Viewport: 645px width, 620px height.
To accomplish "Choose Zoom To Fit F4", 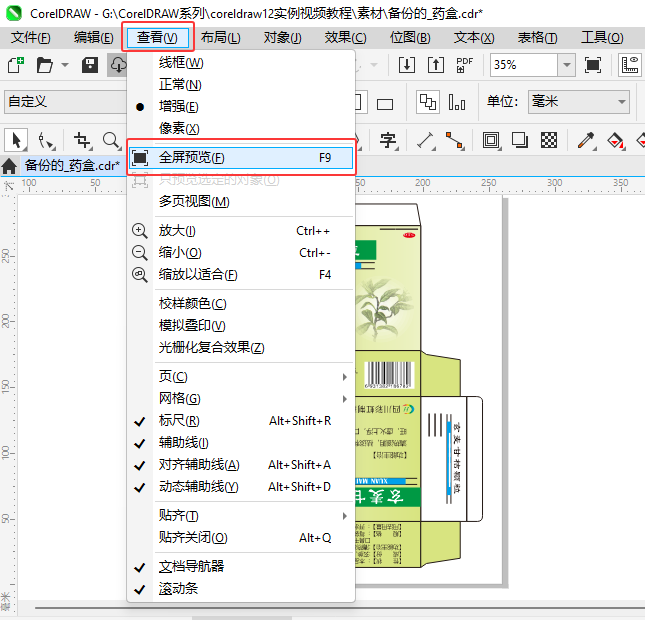I will point(241,275).
